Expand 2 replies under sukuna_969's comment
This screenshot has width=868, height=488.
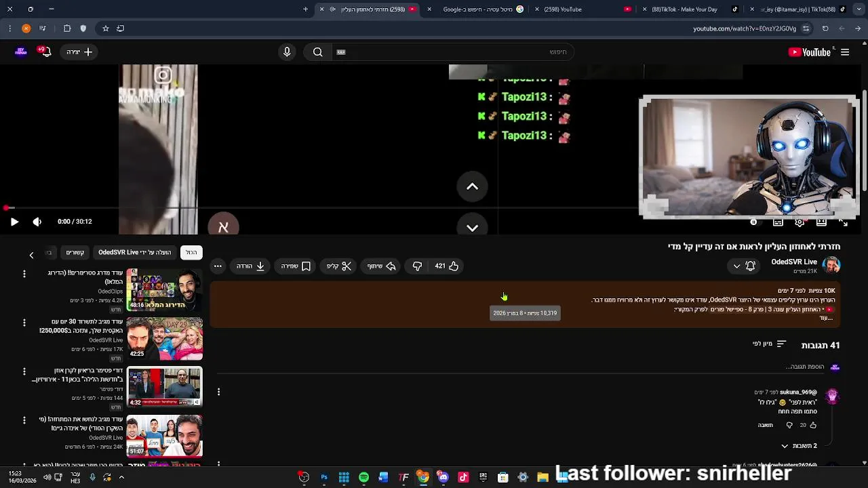point(799,446)
